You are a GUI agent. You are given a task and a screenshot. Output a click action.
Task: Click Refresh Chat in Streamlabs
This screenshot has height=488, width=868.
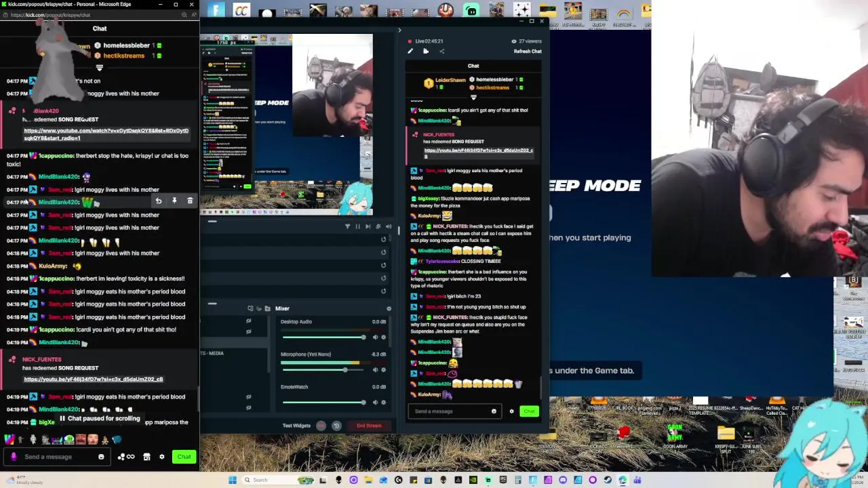click(x=528, y=52)
